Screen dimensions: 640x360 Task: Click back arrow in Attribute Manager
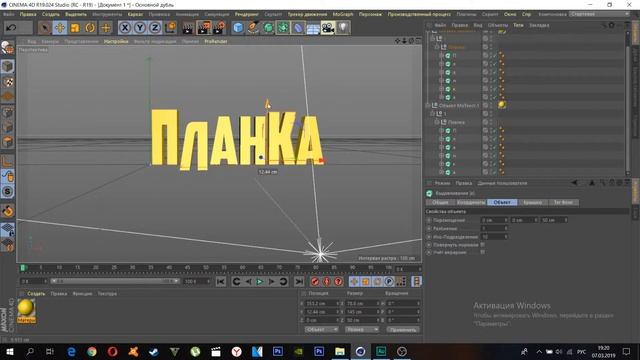(x=574, y=183)
